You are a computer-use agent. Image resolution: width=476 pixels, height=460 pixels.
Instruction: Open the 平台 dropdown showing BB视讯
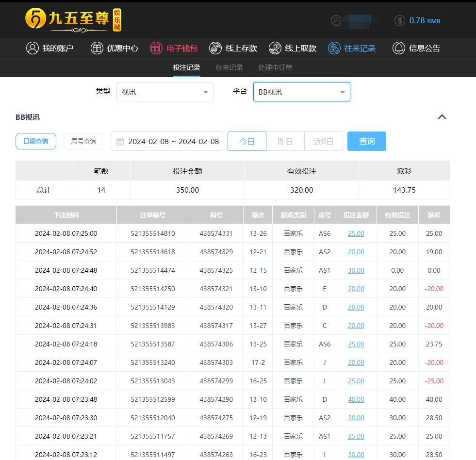(x=301, y=92)
